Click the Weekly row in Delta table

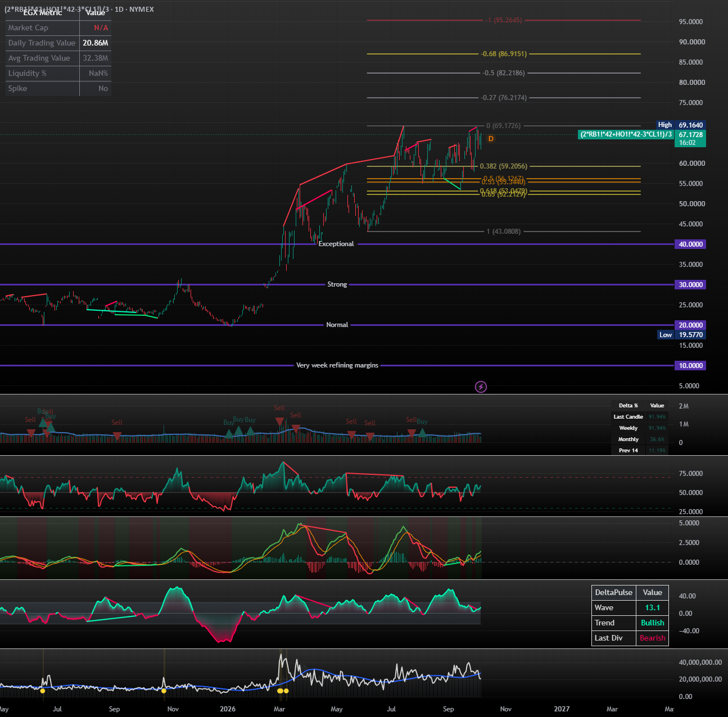[639, 428]
